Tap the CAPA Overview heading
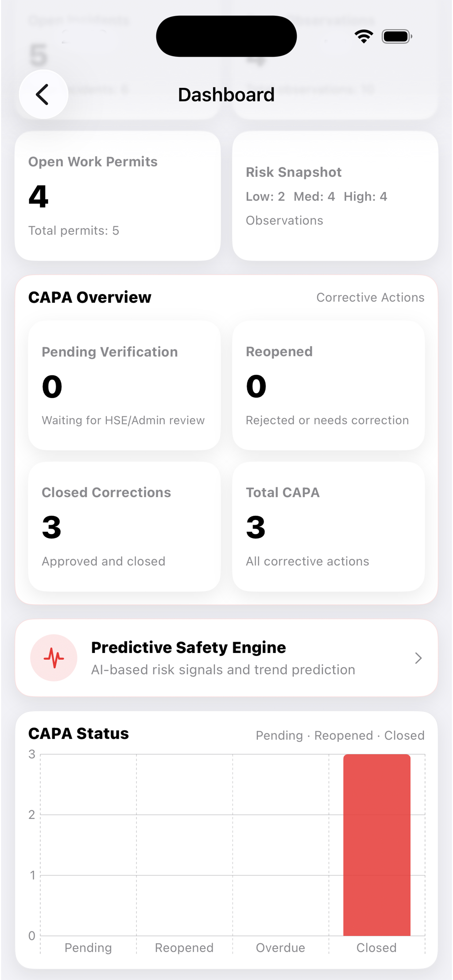The height and width of the screenshot is (980, 453). tap(90, 297)
